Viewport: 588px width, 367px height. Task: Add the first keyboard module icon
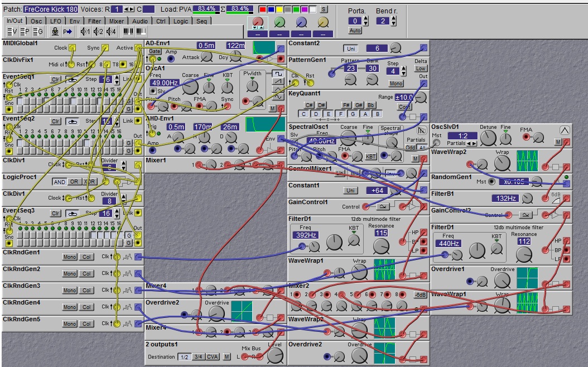128,31
